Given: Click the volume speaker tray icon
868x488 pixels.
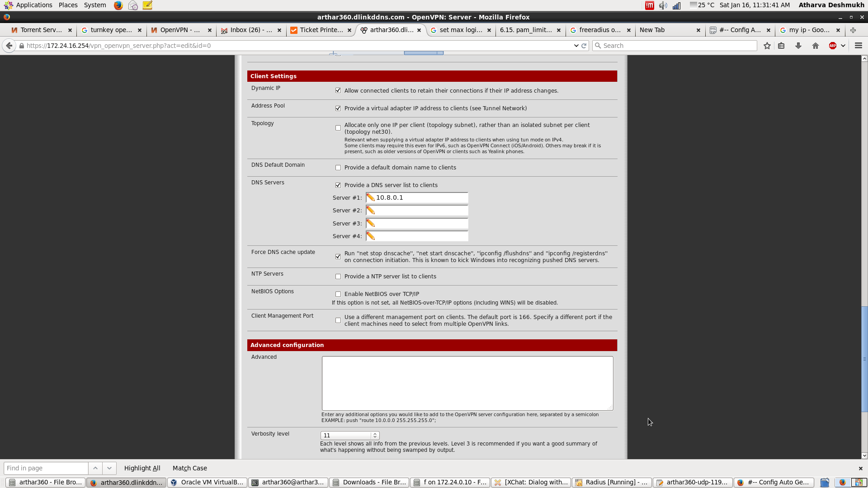Looking at the screenshot, I should (663, 5).
